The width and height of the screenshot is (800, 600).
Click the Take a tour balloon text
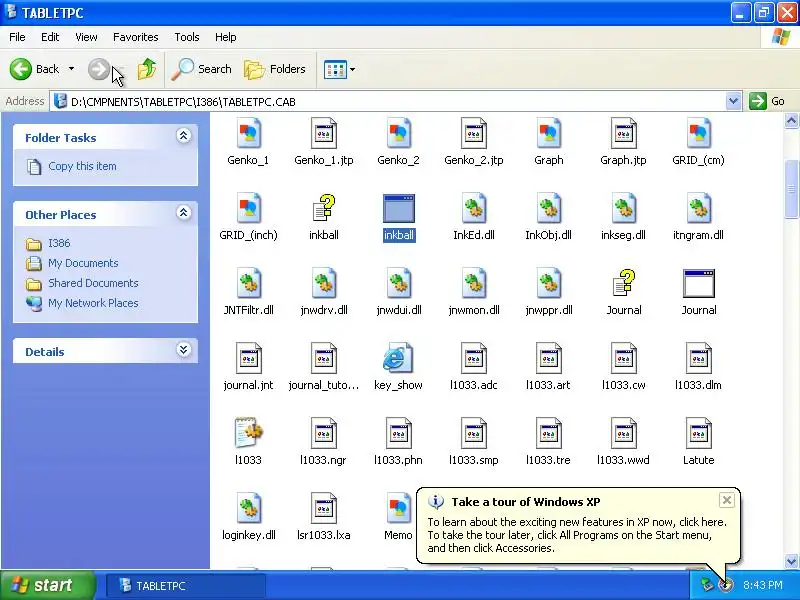click(x=526, y=502)
